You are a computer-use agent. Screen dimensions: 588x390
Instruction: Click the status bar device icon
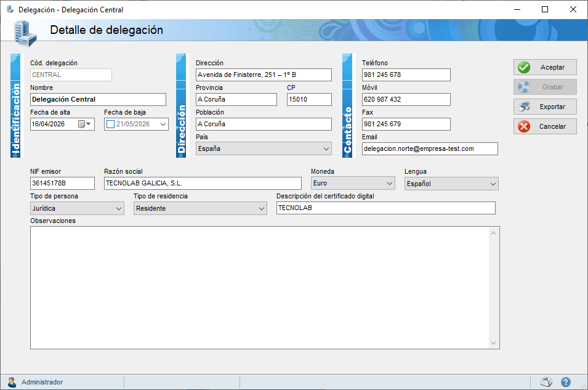[x=546, y=382]
